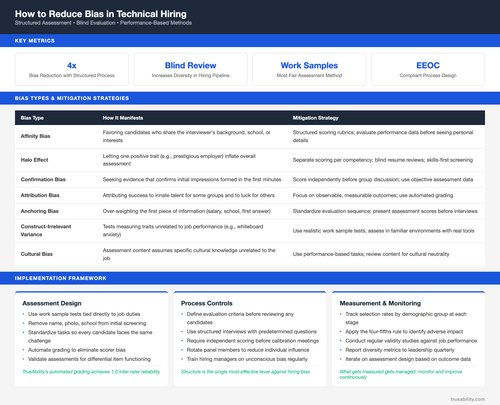Click 'Bias Reduction with Structured Process' caption
Screen dimensions: 500x405
click(x=72, y=75)
